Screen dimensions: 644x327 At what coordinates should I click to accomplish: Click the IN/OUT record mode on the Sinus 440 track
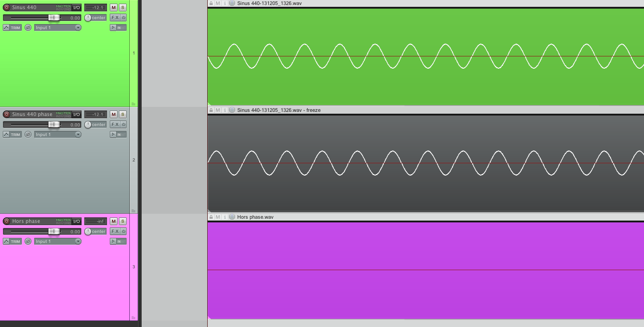(122, 27)
